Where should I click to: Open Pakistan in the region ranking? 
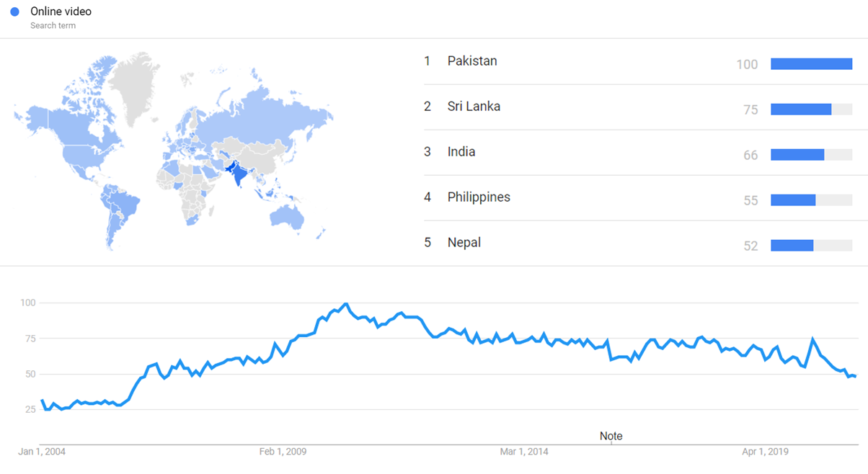click(471, 61)
